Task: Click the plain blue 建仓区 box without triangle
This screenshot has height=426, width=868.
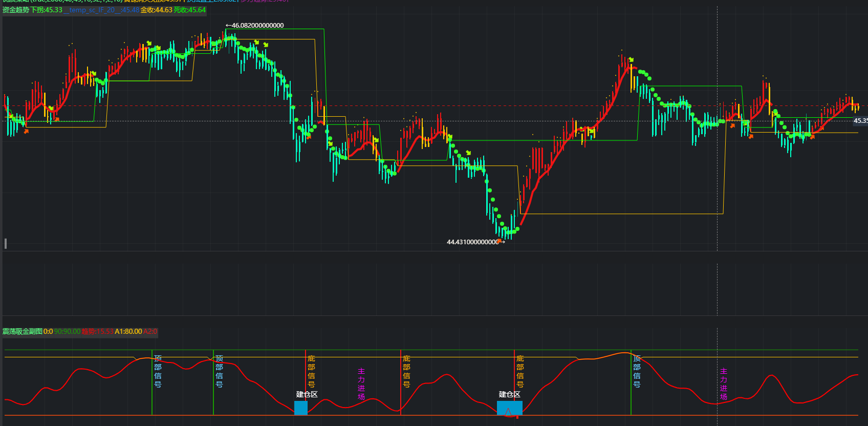Action: [301, 408]
